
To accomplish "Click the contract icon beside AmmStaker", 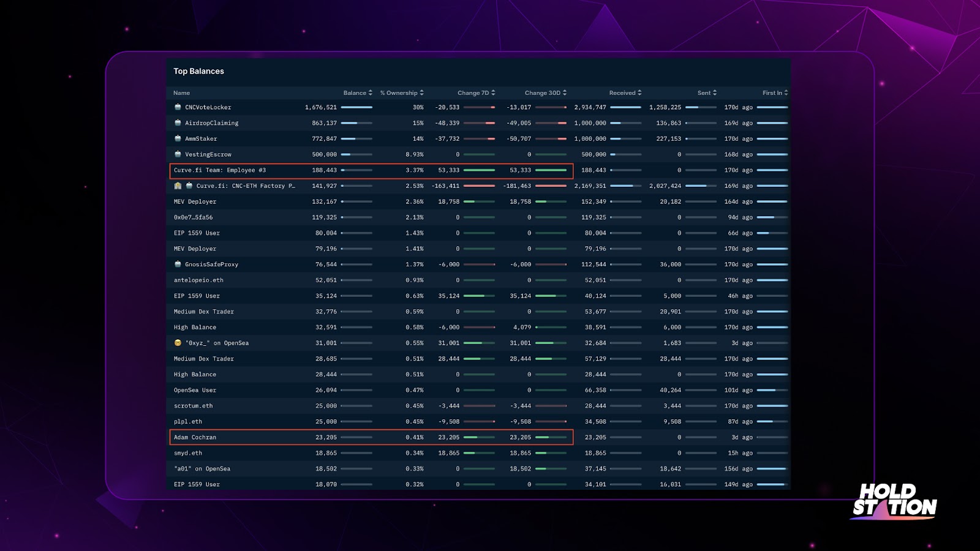I will (178, 138).
